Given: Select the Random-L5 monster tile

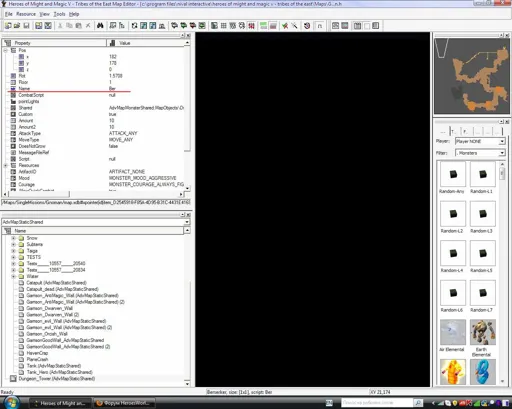Looking at the screenshot, I should [483, 253].
